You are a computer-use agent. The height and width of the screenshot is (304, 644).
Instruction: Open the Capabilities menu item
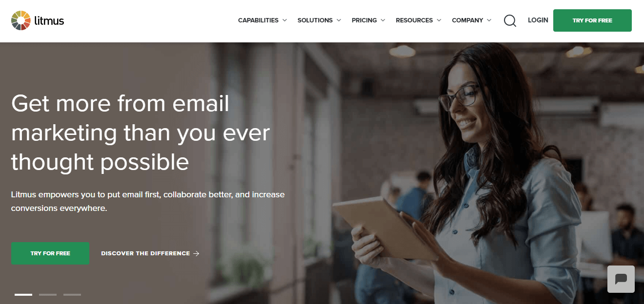[258, 20]
